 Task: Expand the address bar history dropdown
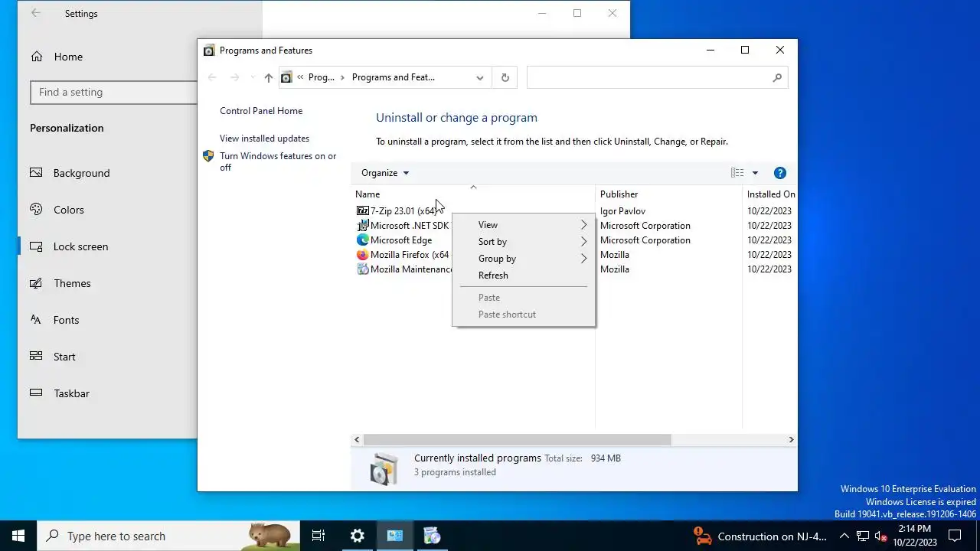point(480,77)
